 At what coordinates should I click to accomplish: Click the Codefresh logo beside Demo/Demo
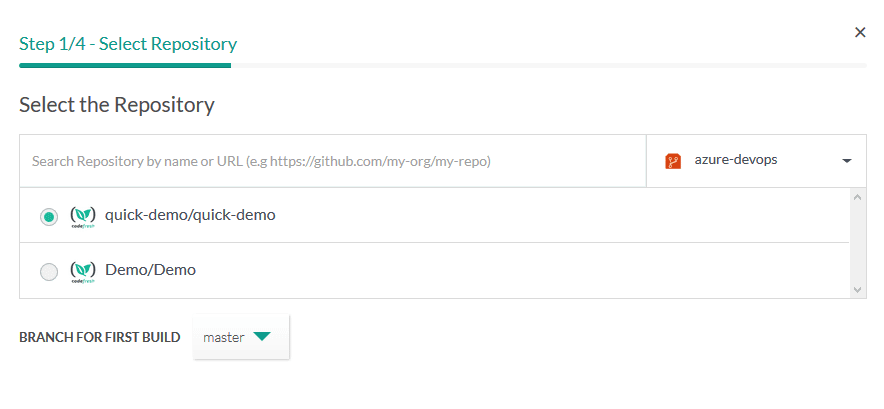(x=83, y=271)
